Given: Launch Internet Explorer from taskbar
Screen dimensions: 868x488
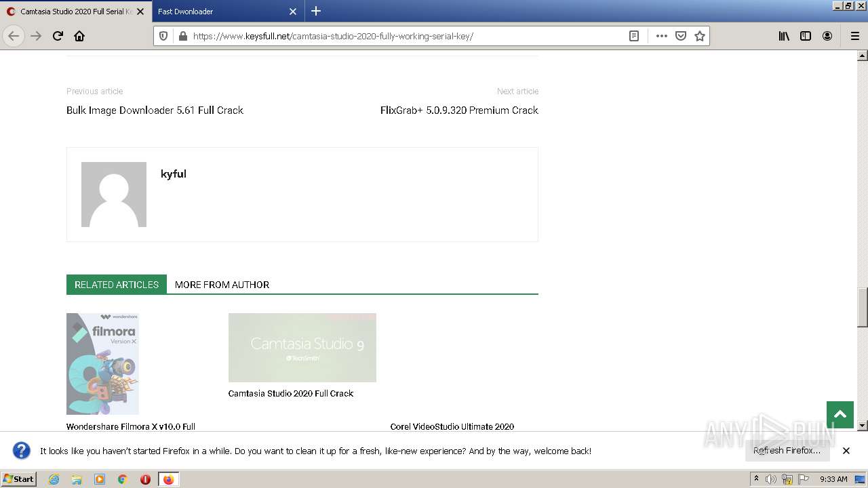Looking at the screenshot, I should point(54,479).
